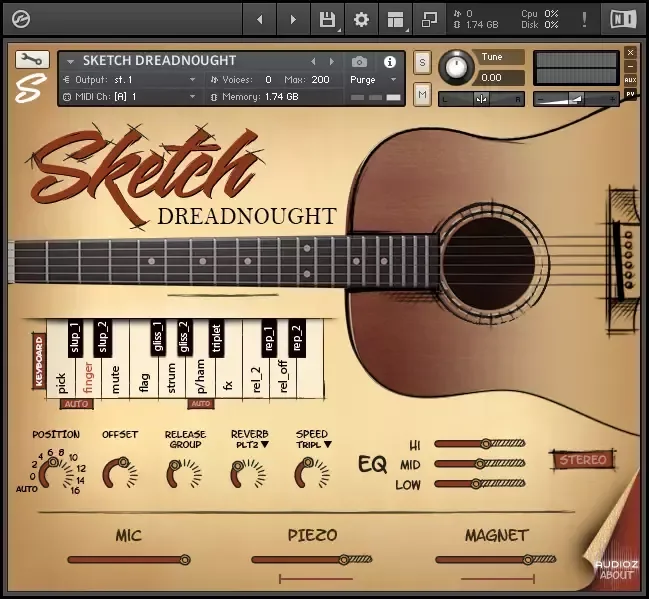Open the ABOUT page corner link

pyautogui.click(x=616, y=575)
